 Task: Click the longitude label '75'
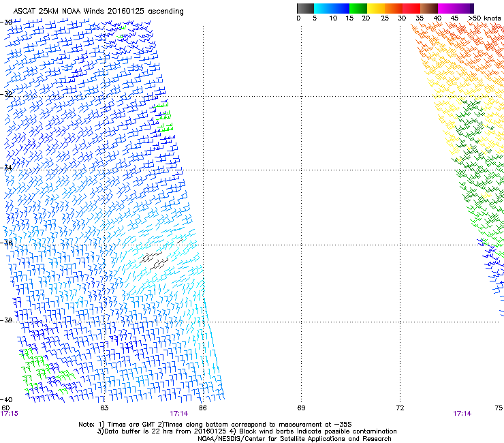click(499, 408)
